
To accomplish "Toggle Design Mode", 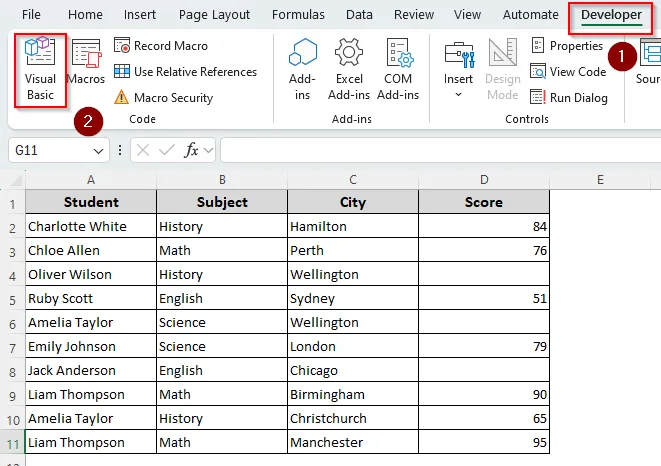I will 502,70.
